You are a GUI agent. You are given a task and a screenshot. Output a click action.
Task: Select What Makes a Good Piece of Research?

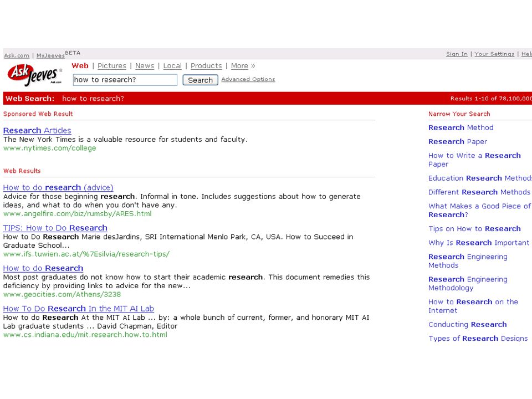coord(479,211)
